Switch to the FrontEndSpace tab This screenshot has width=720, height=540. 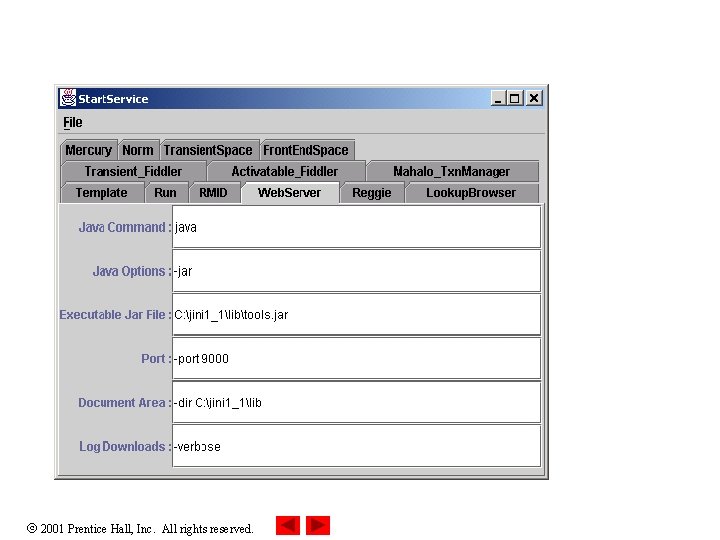(306, 150)
